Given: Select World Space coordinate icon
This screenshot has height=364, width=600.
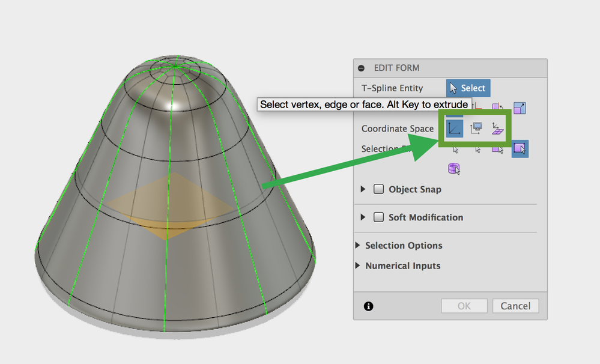Looking at the screenshot, I should [454, 129].
